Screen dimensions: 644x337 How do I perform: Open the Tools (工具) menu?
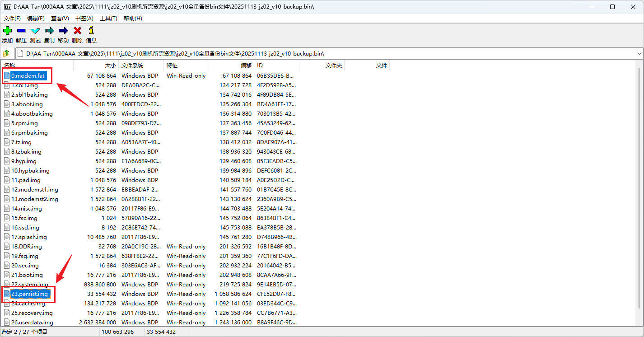[108, 19]
